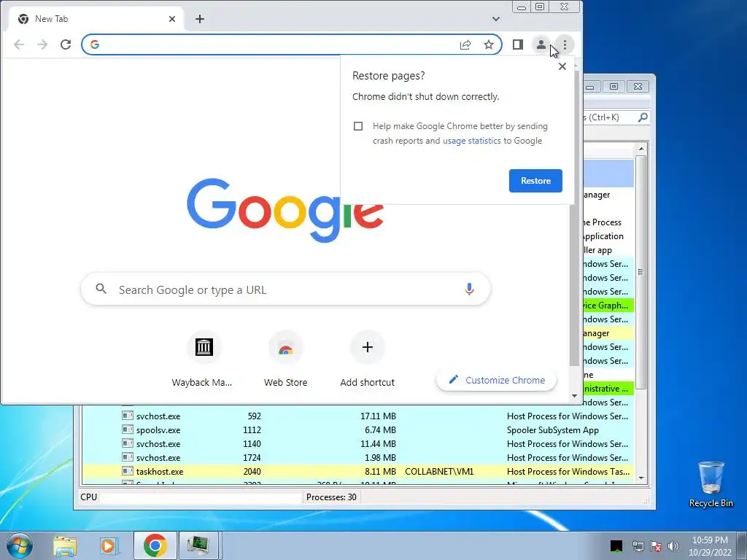Click the share page icon in address bar
The height and width of the screenshot is (560, 747).
pos(465,44)
